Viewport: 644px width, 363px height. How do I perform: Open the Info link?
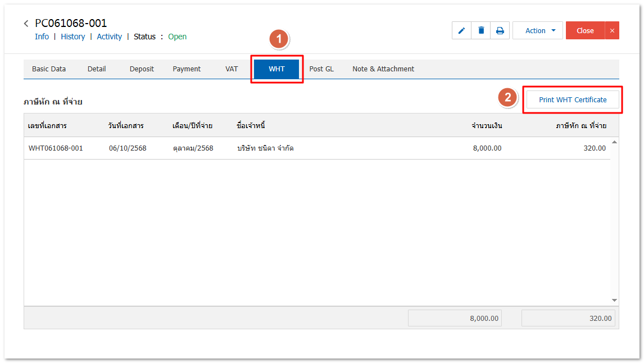(x=42, y=37)
